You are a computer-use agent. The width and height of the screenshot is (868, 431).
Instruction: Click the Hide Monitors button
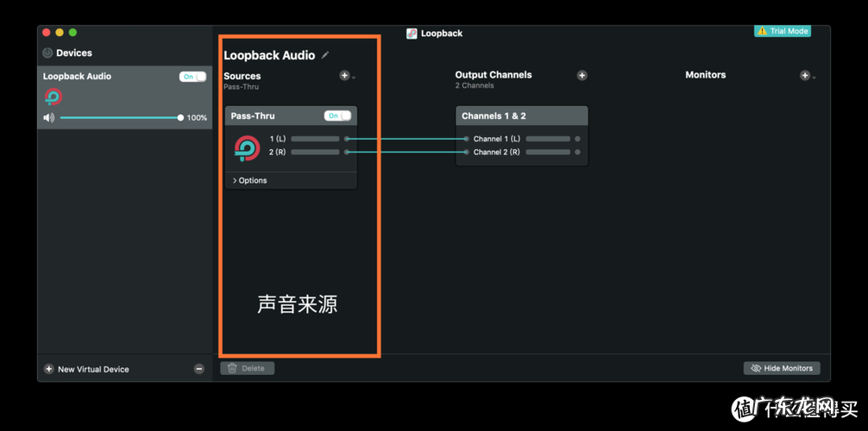coord(782,368)
